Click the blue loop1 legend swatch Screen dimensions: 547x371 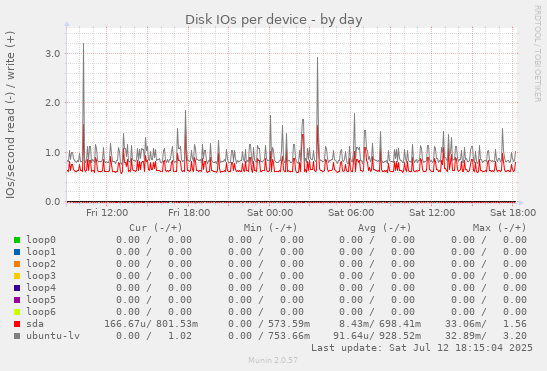click(x=17, y=252)
